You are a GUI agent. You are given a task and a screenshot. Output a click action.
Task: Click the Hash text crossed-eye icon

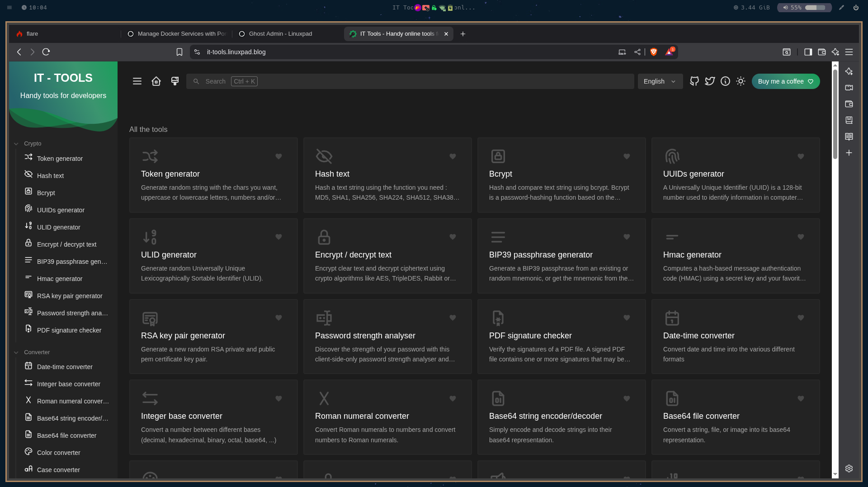[324, 156]
